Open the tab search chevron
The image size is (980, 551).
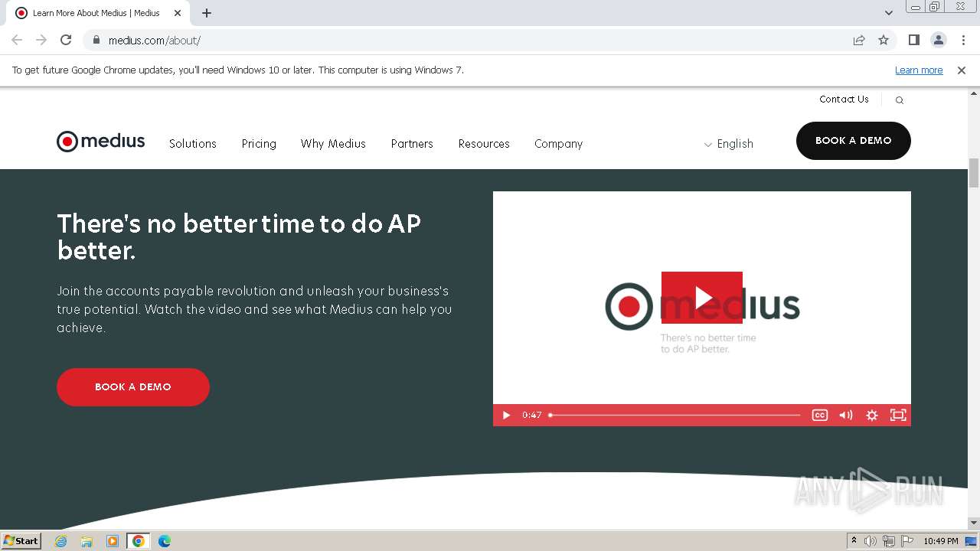(889, 13)
